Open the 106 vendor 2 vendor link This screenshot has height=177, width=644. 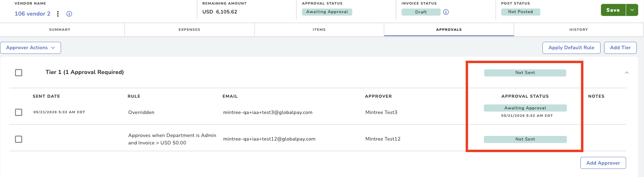(32, 14)
